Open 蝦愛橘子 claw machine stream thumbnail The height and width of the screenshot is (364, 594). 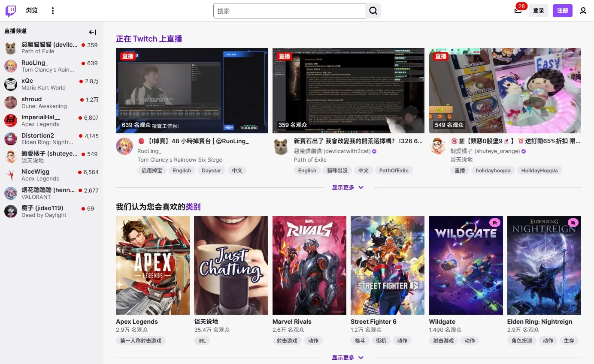click(x=505, y=90)
